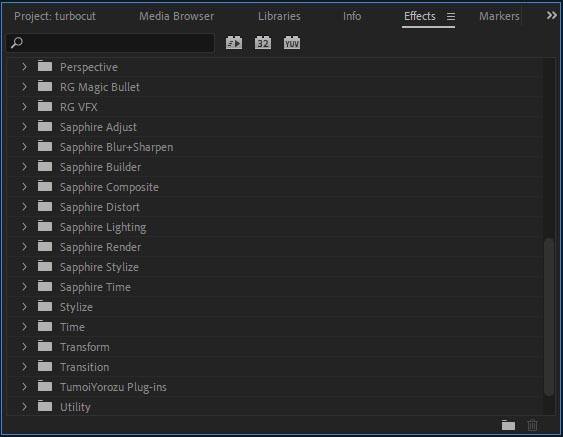Click the effects list vertical scrollbar

point(548,316)
